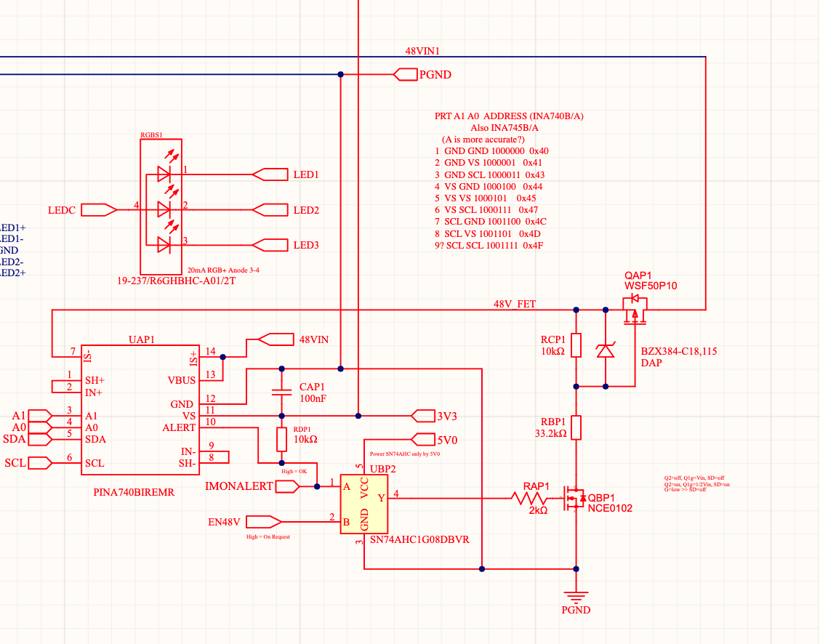Viewport: 820px width, 644px height.
Task: Select the 3V3 power port flag
Action: (424, 415)
